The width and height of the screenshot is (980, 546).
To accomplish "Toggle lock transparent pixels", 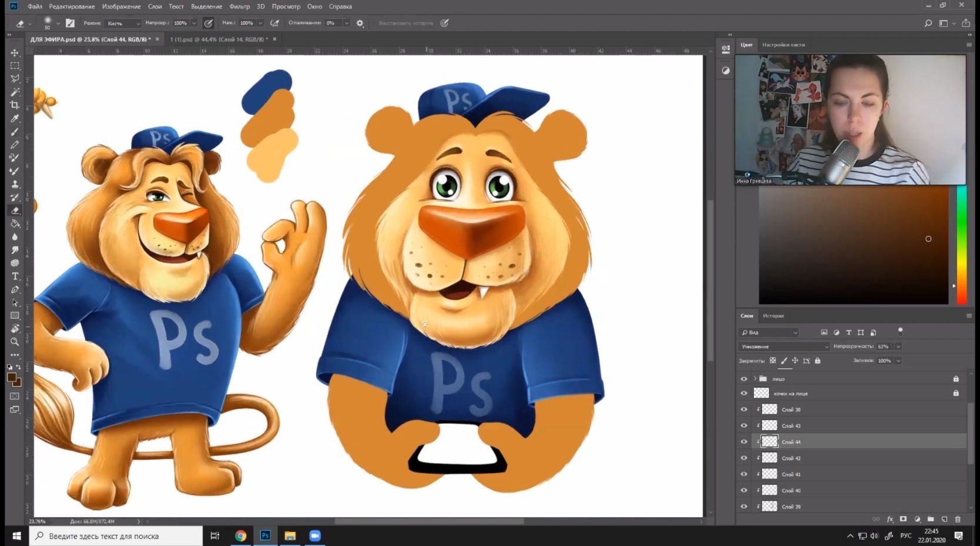I will point(773,361).
